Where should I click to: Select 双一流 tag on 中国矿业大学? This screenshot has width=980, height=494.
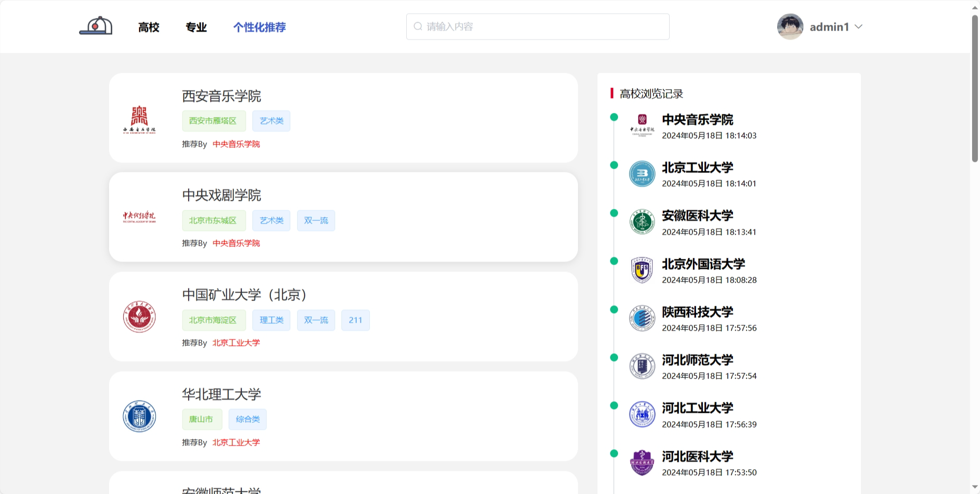tap(316, 320)
